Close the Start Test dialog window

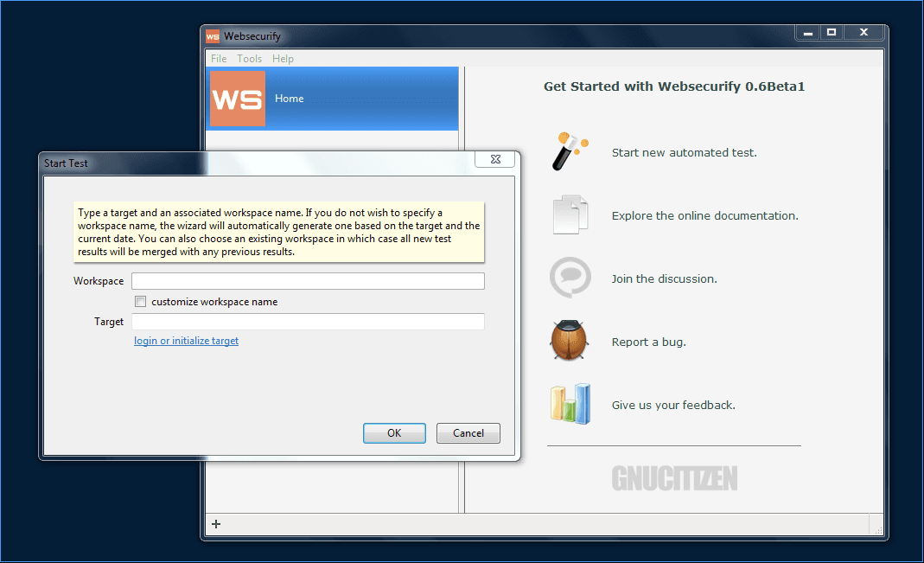[495, 159]
